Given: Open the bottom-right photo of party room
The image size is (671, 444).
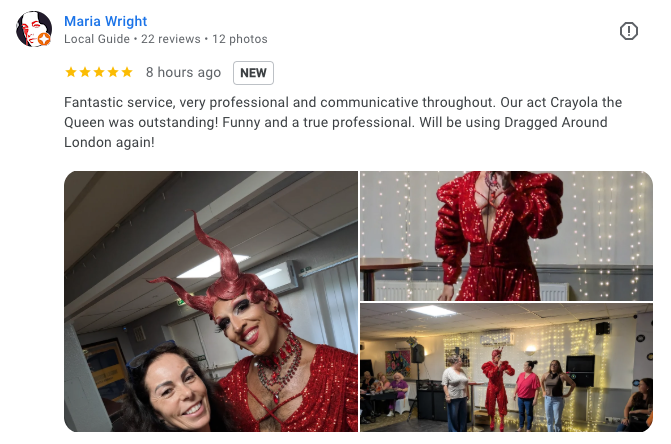Looking at the screenshot, I should point(506,368).
